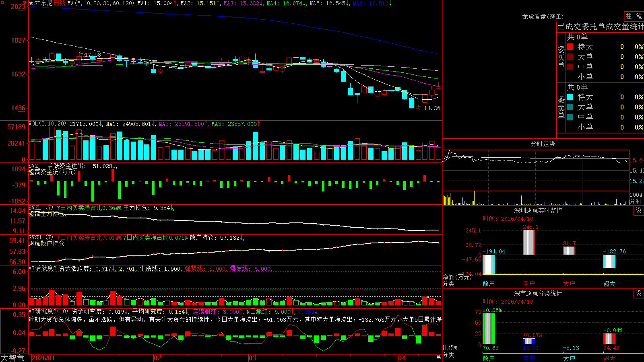
Task: Click the 大户 category label in 深市超赢分类统计
Action: click(x=569, y=358)
